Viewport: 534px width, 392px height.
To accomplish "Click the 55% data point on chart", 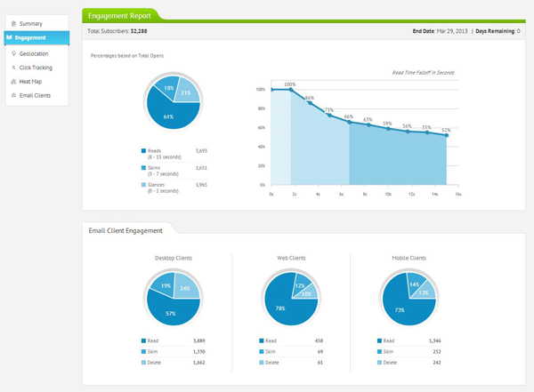I will (427, 132).
